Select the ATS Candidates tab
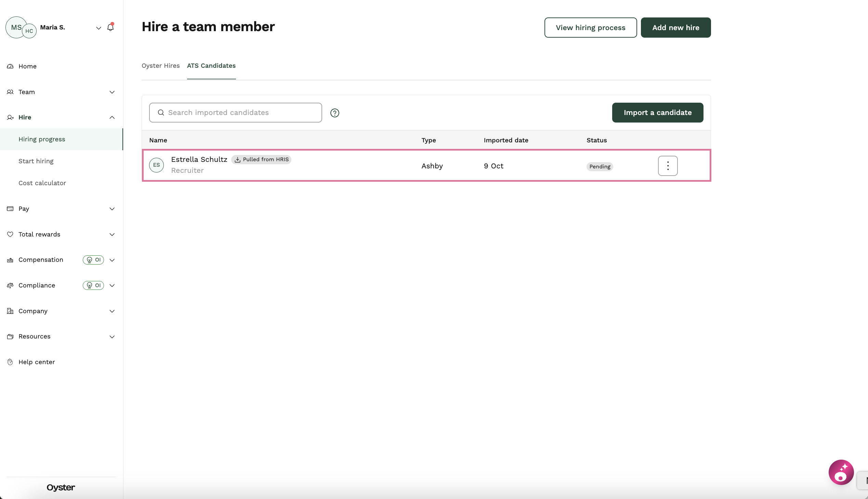The width and height of the screenshot is (868, 499). (211, 65)
